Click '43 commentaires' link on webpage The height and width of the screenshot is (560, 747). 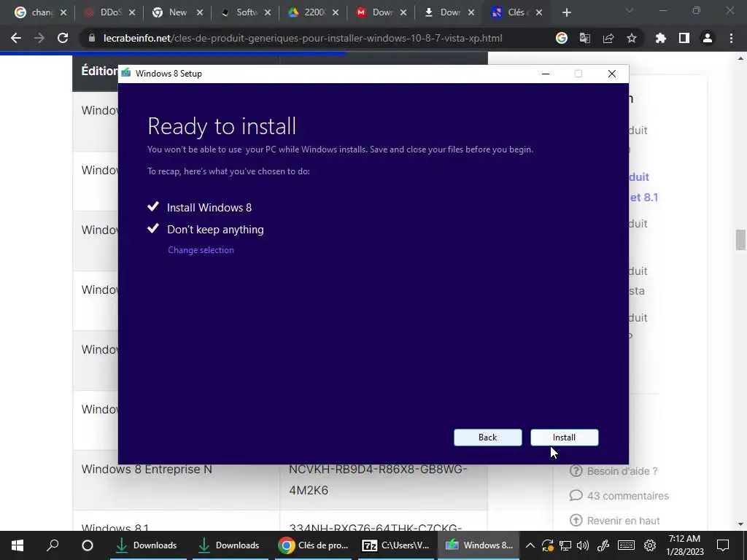[x=619, y=496]
